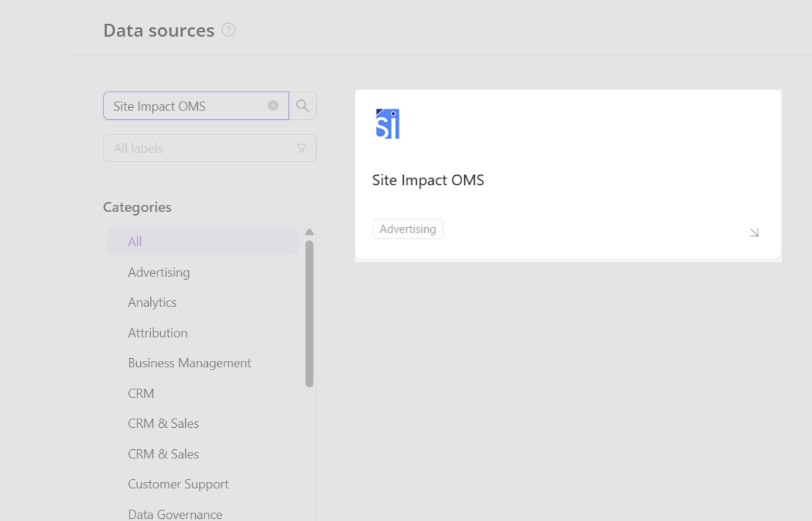The image size is (812, 521).
Task: Open the Site Impact OMS card title
Action: pyautogui.click(x=428, y=180)
